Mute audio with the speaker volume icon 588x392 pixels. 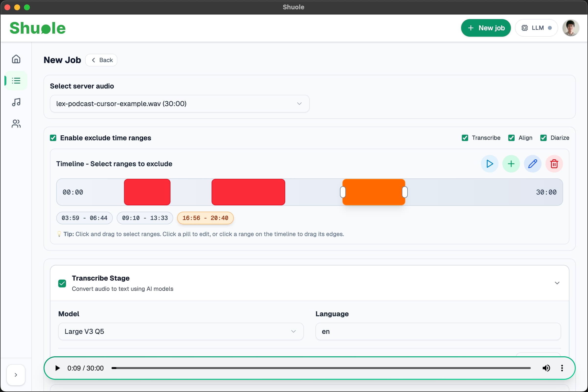point(546,368)
